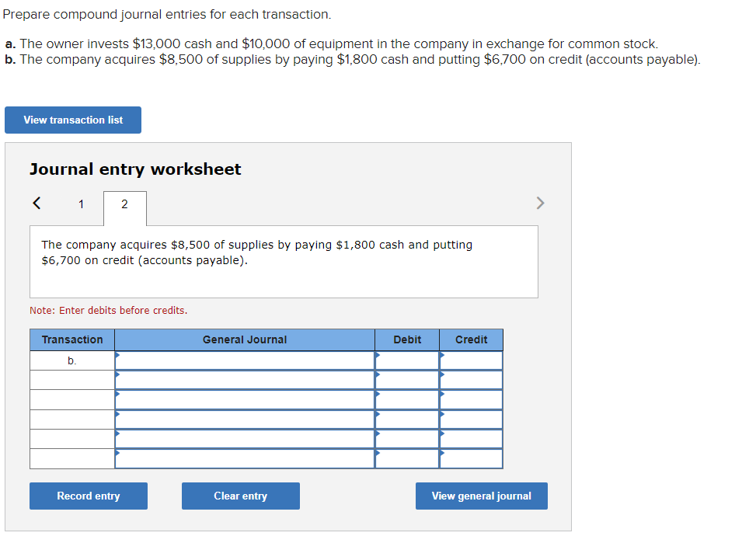Click the blue triangle marker in the first Debit cell
The height and width of the screenshot is (550, 756).
(x=378, y=356)
